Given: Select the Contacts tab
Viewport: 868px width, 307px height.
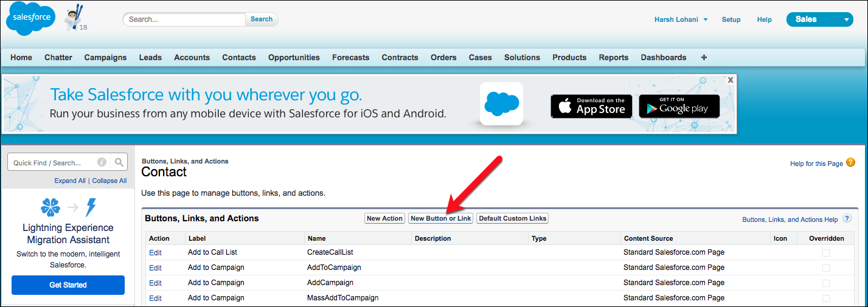Looking at the screenshot, I should (239, 57).
